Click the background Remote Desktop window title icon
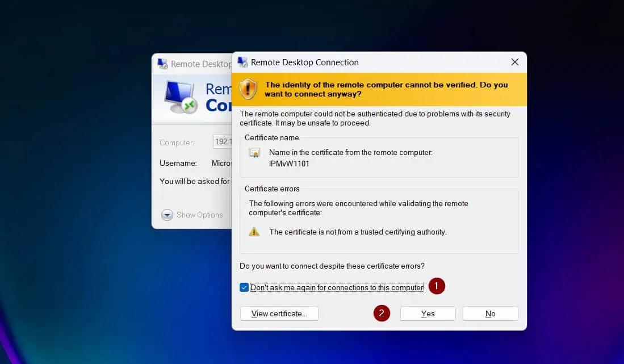This screenshot has height=364, width=624. [162, 64]
